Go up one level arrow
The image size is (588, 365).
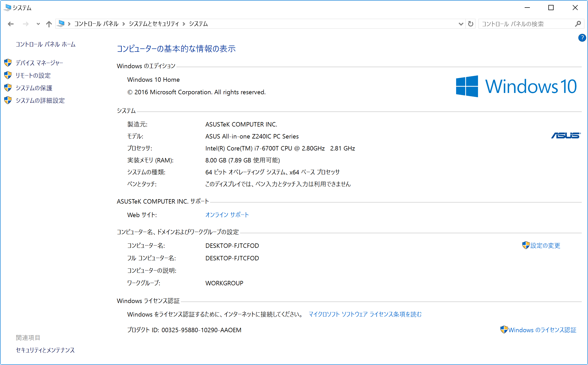coord(49,24)
